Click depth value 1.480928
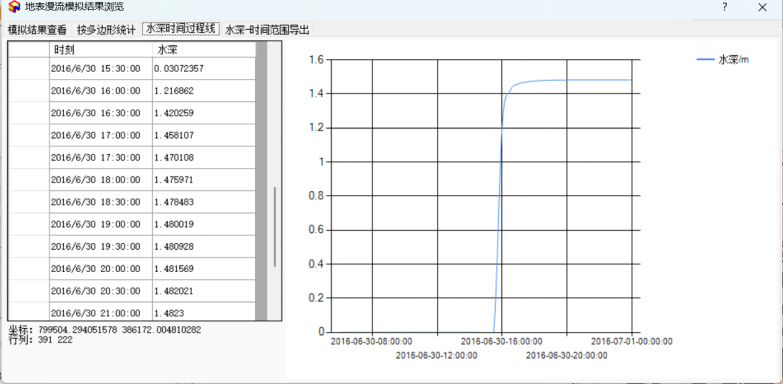This screenshot has height=384, width=783. point(204,247)
